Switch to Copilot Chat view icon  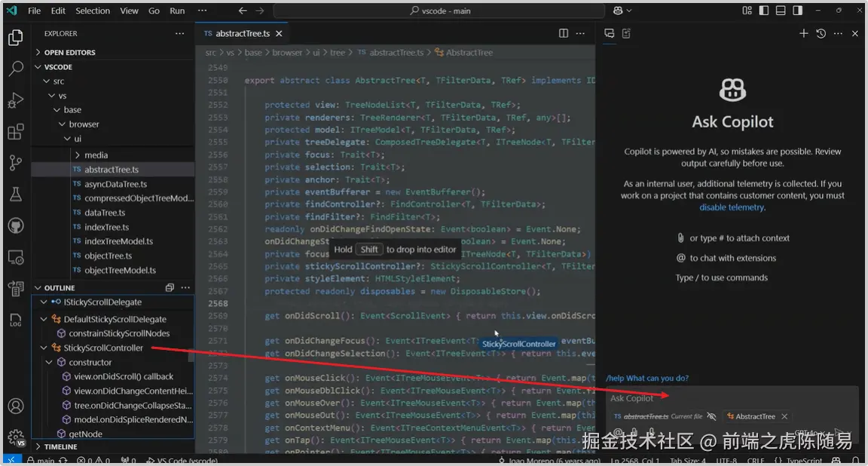[x=609, y=34]
